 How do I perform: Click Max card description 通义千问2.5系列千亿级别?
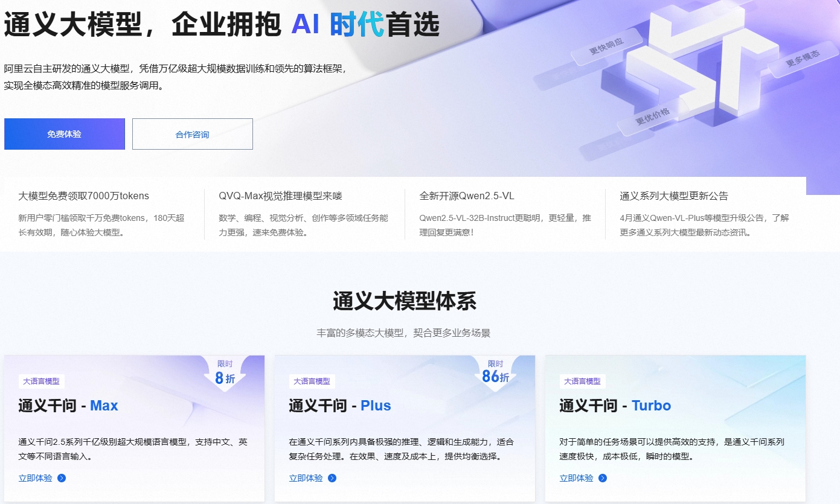[x=133, y=449]
